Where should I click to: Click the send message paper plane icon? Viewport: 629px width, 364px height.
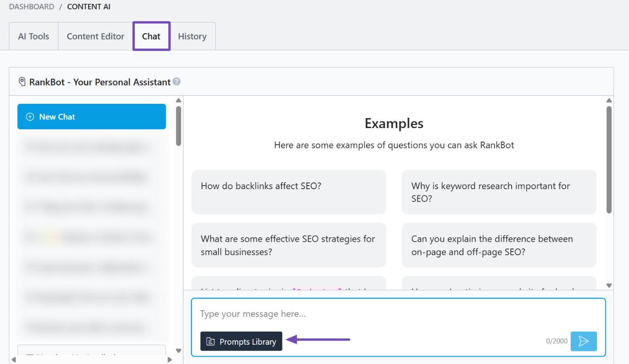click(583, 341)
